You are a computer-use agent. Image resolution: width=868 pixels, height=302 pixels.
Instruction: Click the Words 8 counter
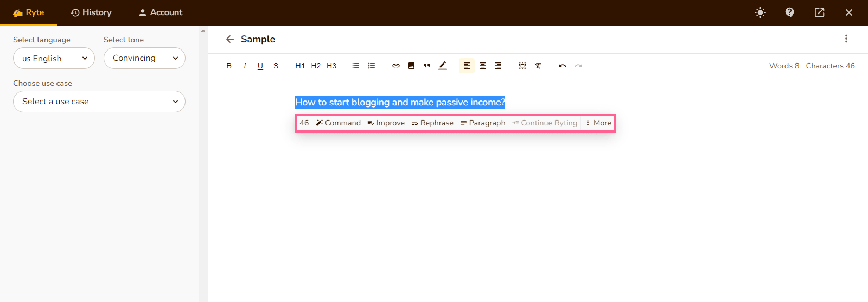coord(784,66)
